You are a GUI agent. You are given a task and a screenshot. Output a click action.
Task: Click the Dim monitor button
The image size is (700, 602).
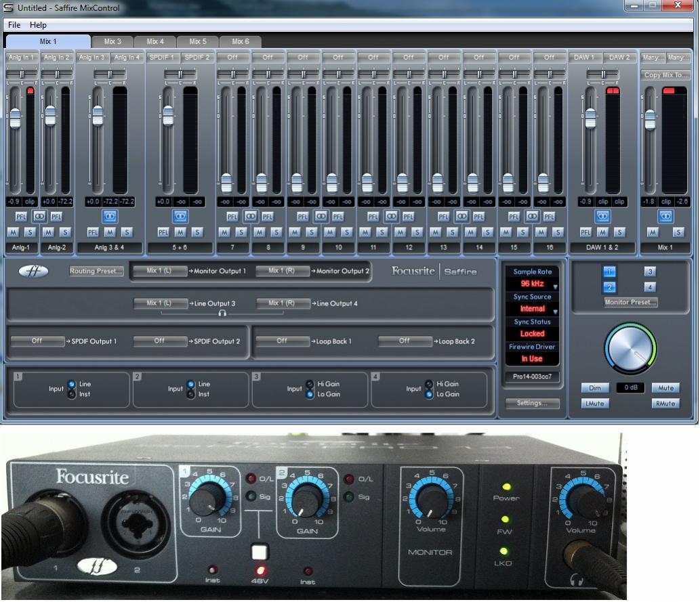coord(595,388)
